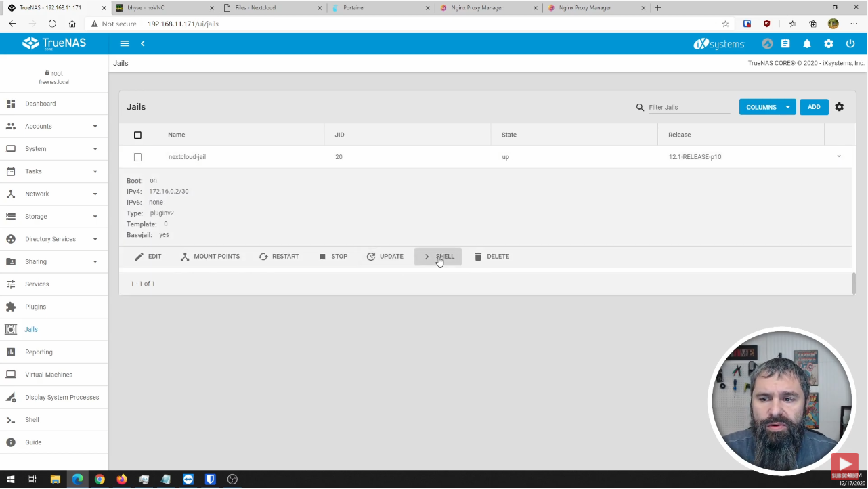
Task: Switch to the Files - Nextcloud browser tab
Action: pos(272,8)
